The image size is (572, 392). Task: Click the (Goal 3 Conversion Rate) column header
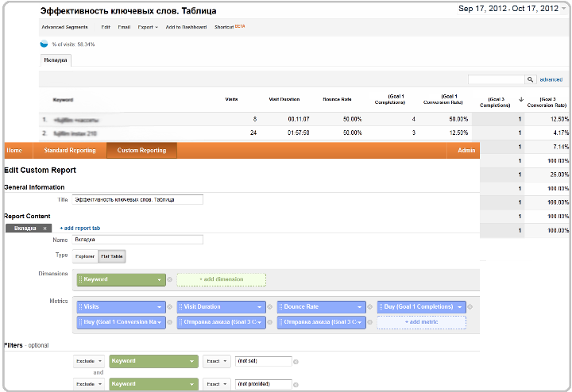[x=547, y=102]
